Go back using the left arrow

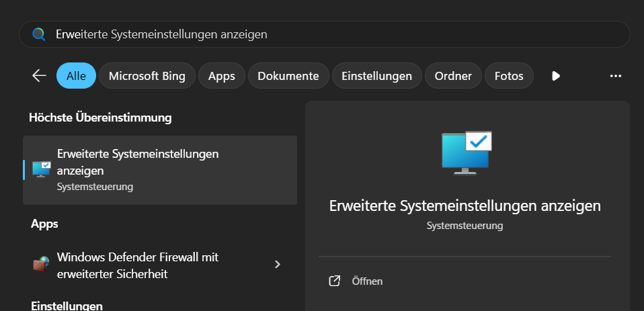pos(39,76)
